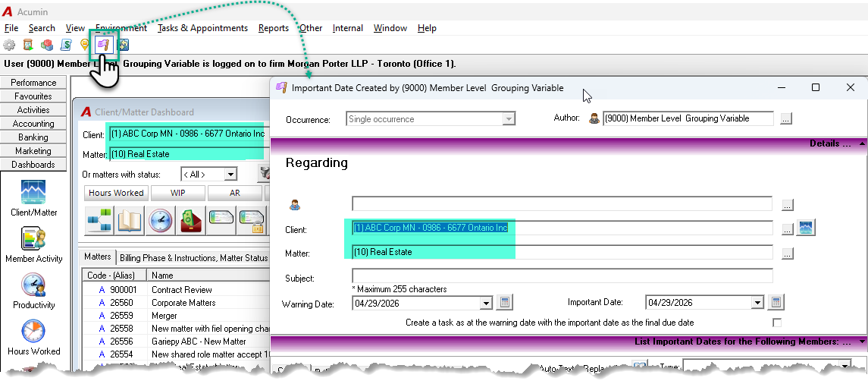Open the Search menu

[42, 28]
